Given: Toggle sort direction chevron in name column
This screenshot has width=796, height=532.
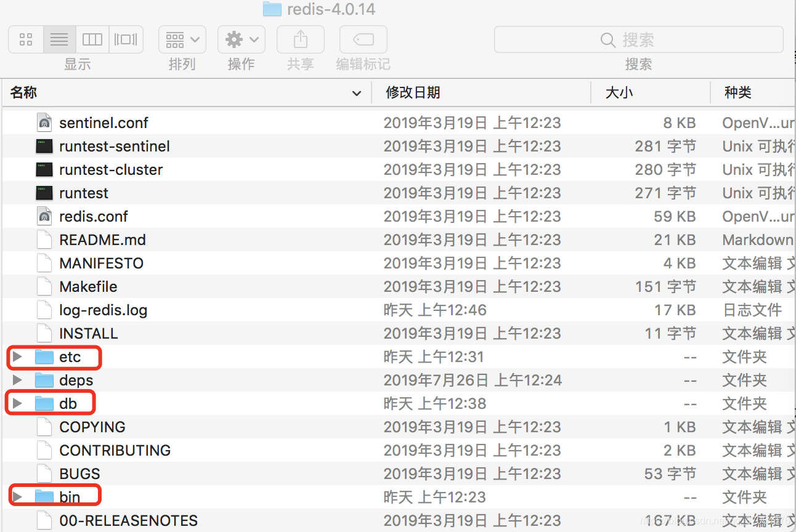Looking at the screenshot, I should pos(357,94).
